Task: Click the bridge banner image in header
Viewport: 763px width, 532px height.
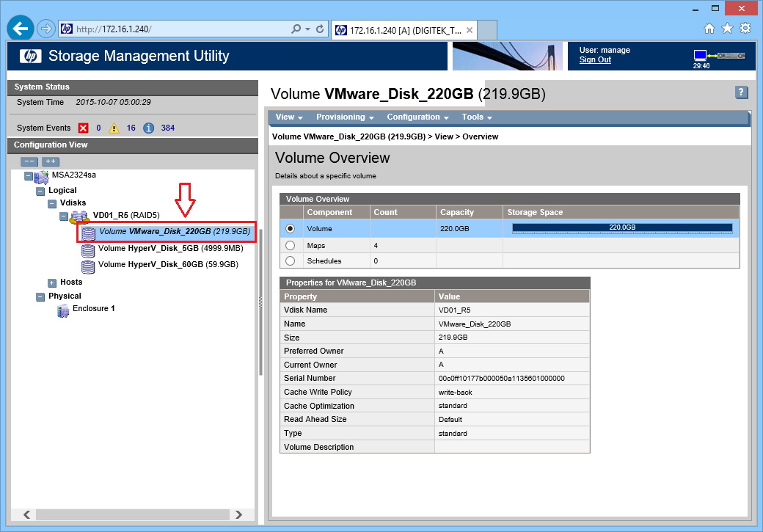Action: coord(507,56)
